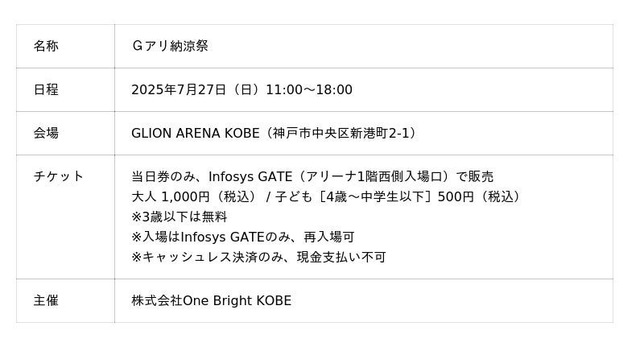Select the venue name GLION ARENA KOBE
The height and width of the screenshot is (347, 644).
point(196,133)
